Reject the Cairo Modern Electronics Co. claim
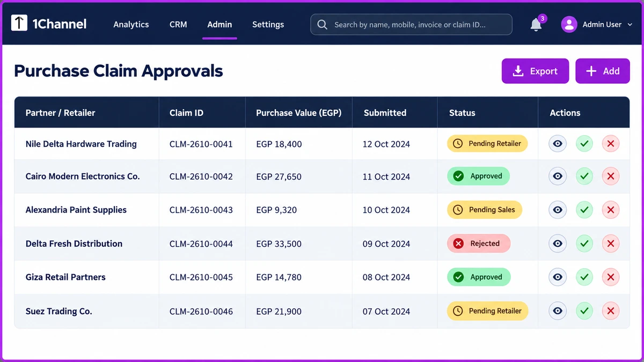 [x=611, y=176]
